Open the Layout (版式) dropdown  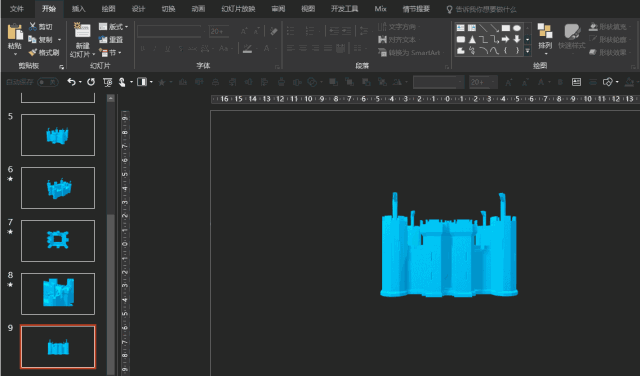point(113,27)
